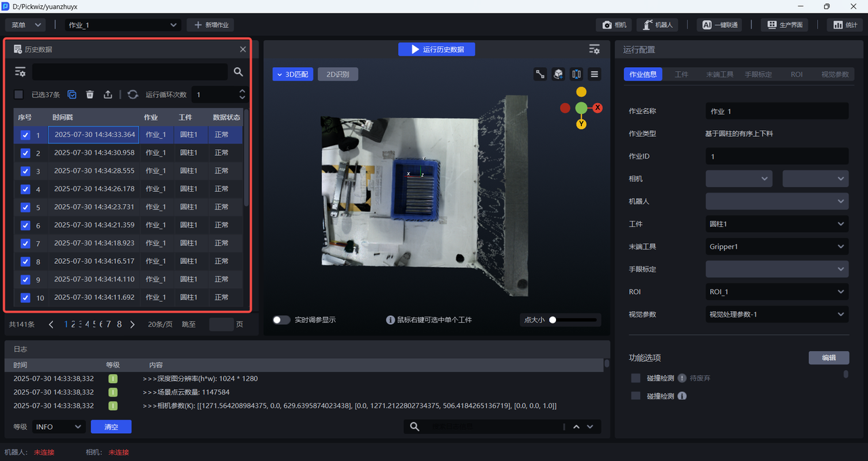Click the export upload icon in history panel
Viewport: 868px width, 461px height.
click(x=108, y=95)
